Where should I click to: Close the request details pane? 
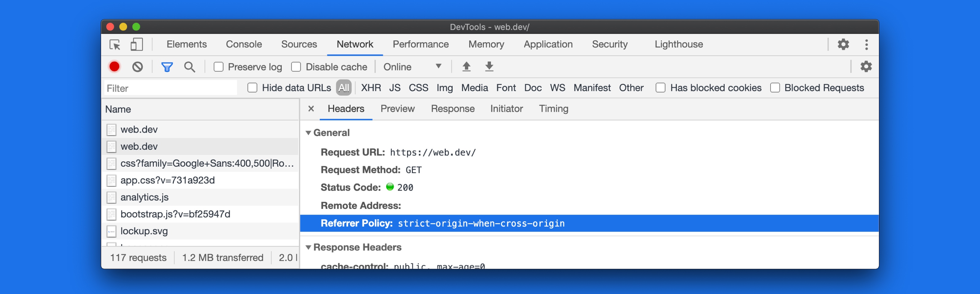[311, 109]
